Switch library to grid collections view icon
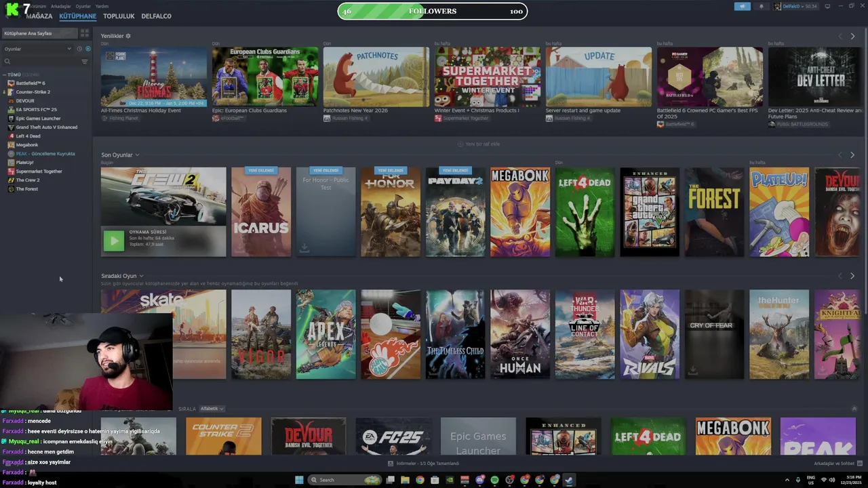The image size is (868, 488). [x=85, y=33]
